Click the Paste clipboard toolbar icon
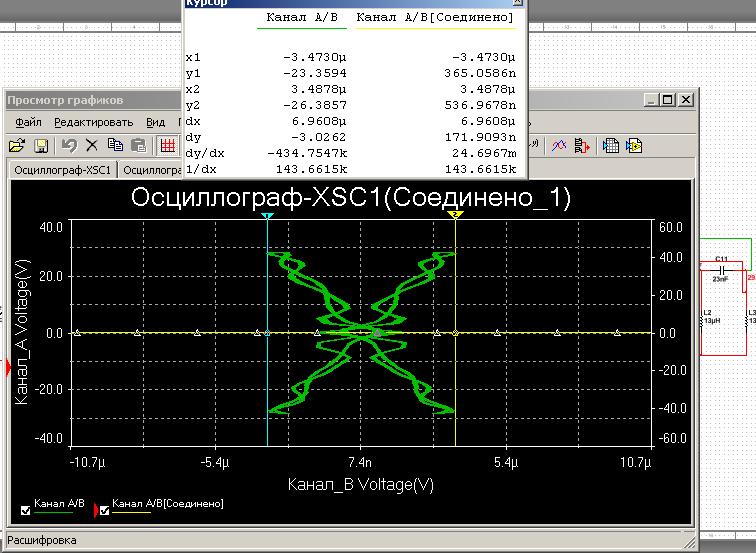 tap(139, 145)
